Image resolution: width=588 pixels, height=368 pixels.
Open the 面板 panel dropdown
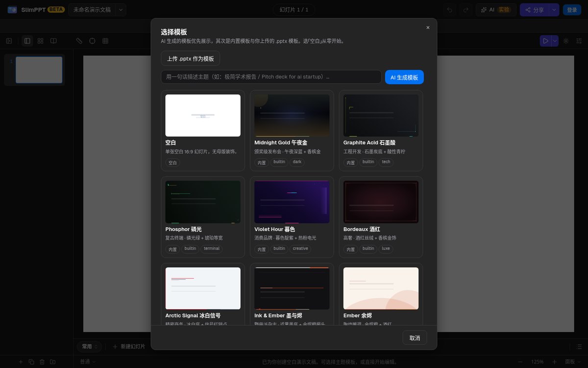tap(572, 362)
